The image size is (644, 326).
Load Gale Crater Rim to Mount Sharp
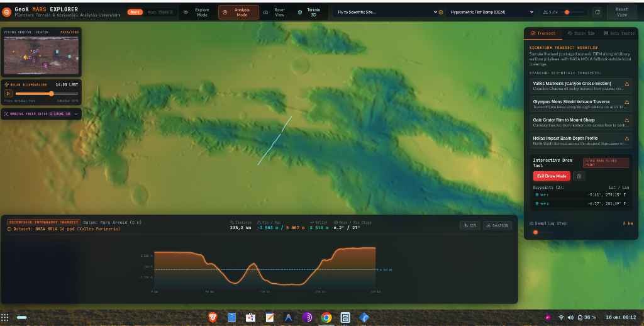(580, 123)
